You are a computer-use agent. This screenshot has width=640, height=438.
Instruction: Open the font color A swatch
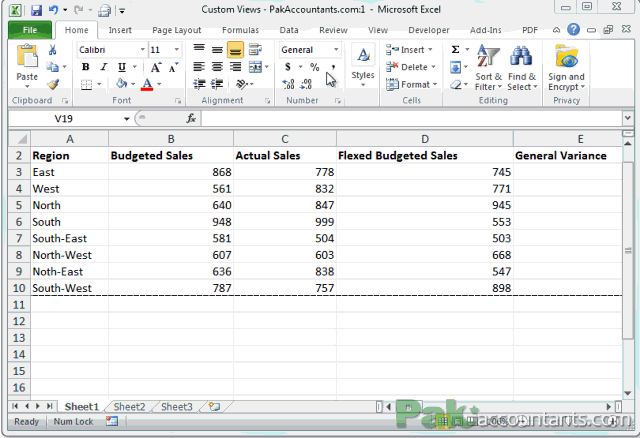(x=147, y=84)
